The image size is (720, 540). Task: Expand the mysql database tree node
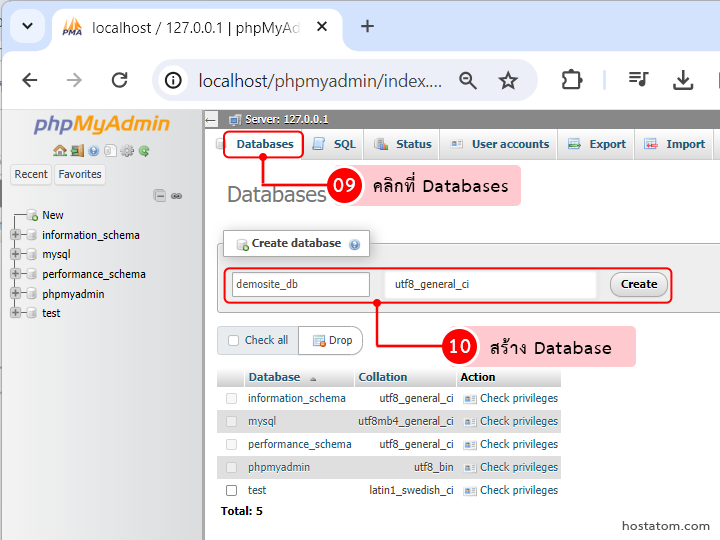(15, 254)
